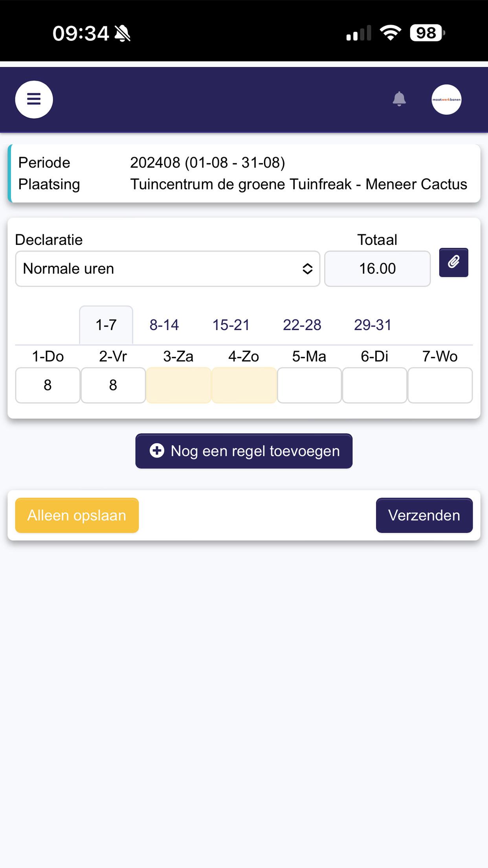Tap the maatwerkbanen profile avatar
The height and width of the screenshot is (868, 488).
click(x=446, y=99)
